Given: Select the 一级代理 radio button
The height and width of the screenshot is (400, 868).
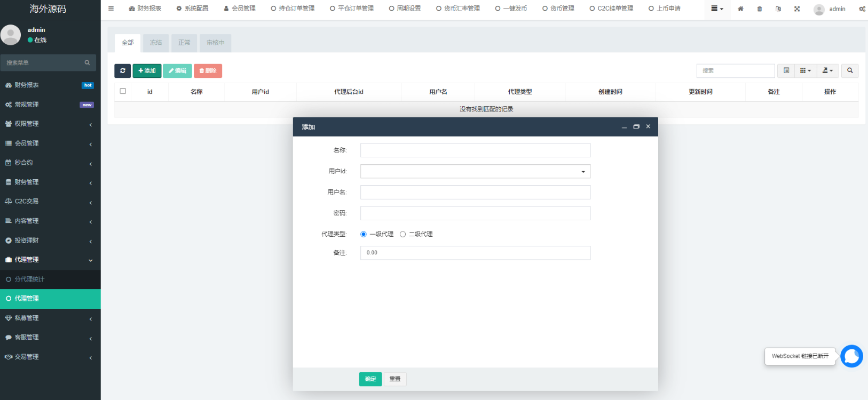Looking at the screenshot, I should [364, 234].
